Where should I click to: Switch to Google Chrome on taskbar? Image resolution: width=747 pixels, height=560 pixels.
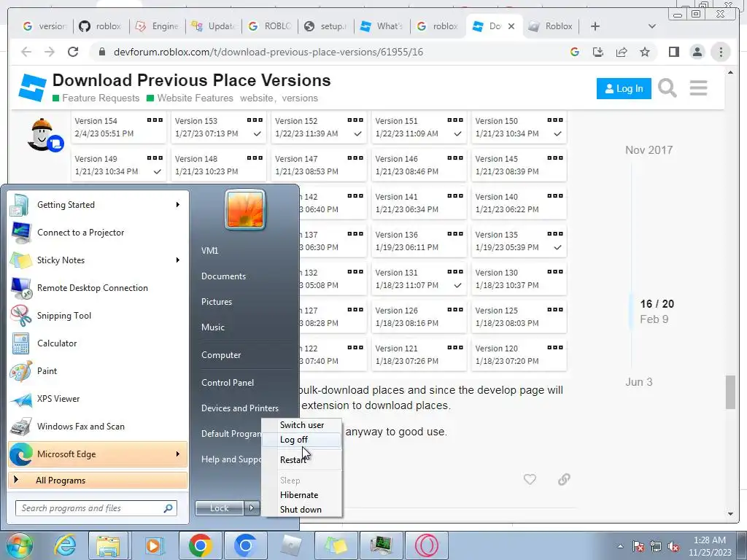(x=200, y=545)
